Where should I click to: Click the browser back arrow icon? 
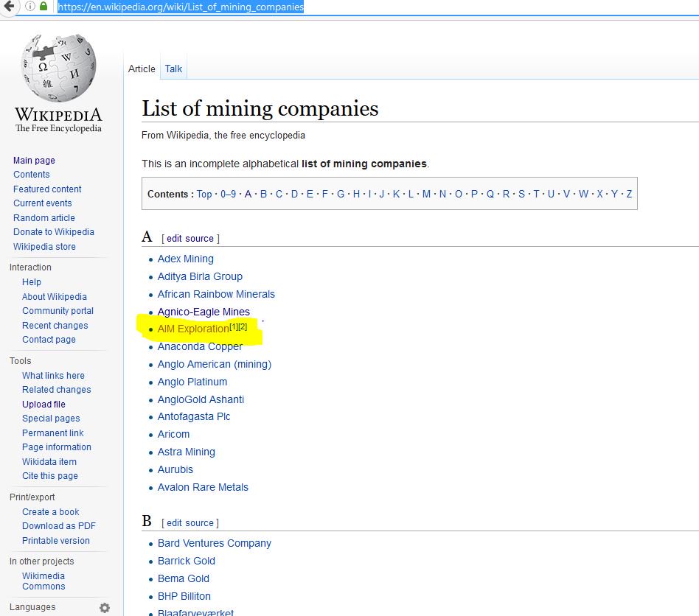point(8,6)
